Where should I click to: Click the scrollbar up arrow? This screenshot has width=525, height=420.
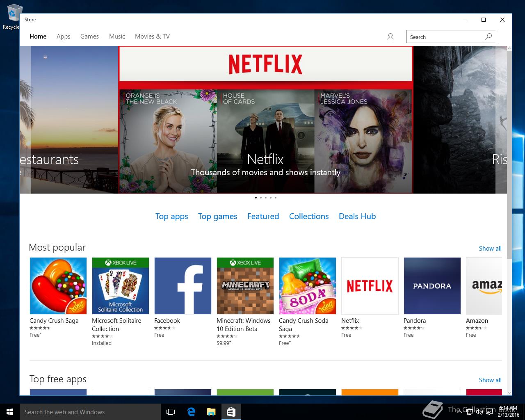tap(509, 48)
